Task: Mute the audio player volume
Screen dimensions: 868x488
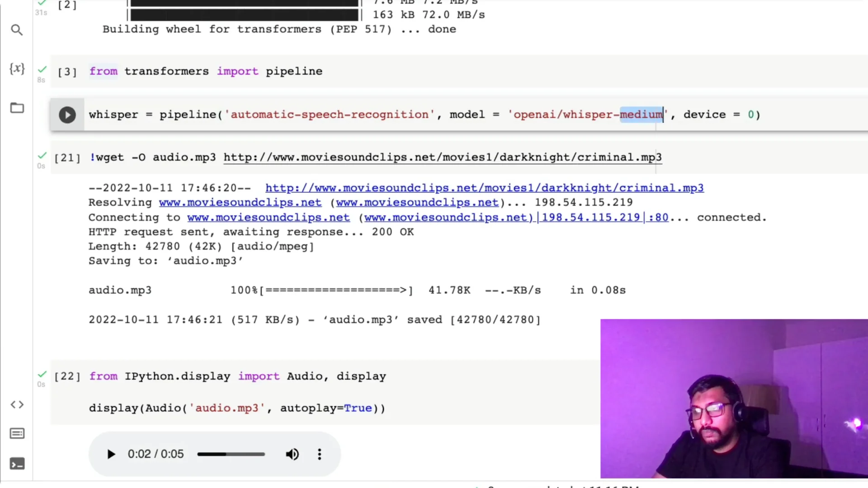Action: coord(292,454)
